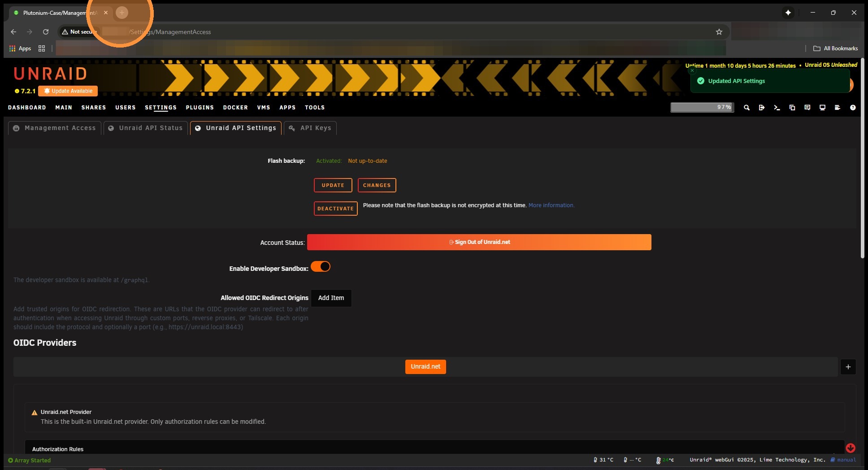This screenshot has height=470, width=868.
Task: Click the Uptime text in header
Action: [740, 65]
